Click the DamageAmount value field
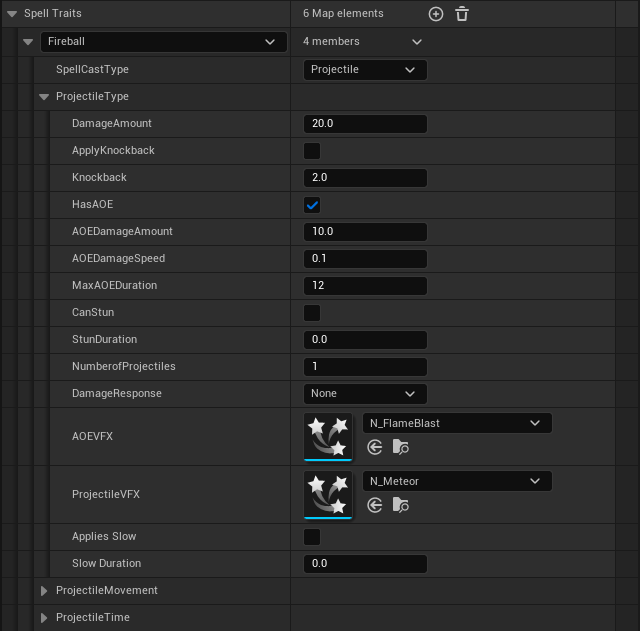Screen dimensions: 640x631 pyautogui.click(x=364, y=124)
